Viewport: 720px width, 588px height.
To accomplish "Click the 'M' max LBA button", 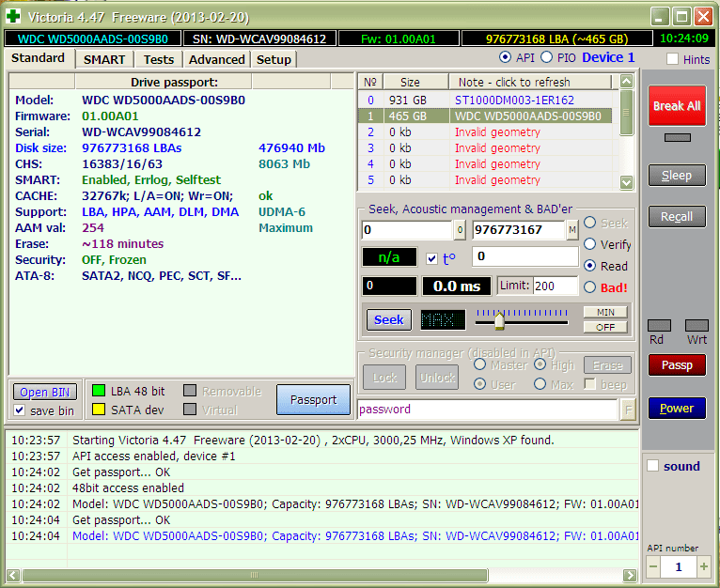I will click(x=571, y=230).
